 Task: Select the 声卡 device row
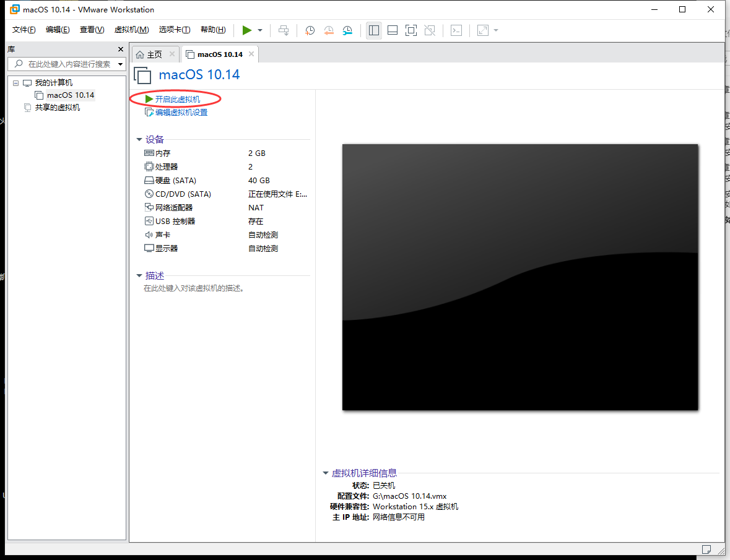tap(226, 235)
